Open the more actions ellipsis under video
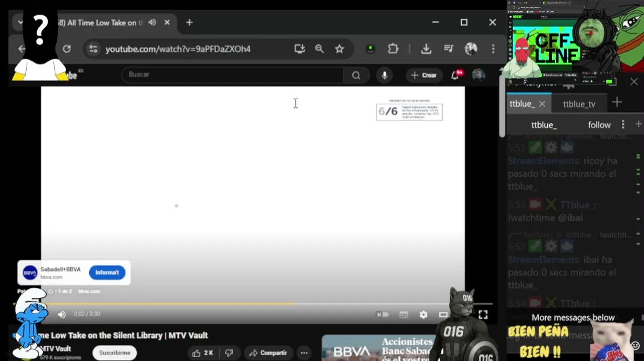Image resolution: width=644 pixels, height=361 pixels. pyautogui.click(x=304, y=353)
